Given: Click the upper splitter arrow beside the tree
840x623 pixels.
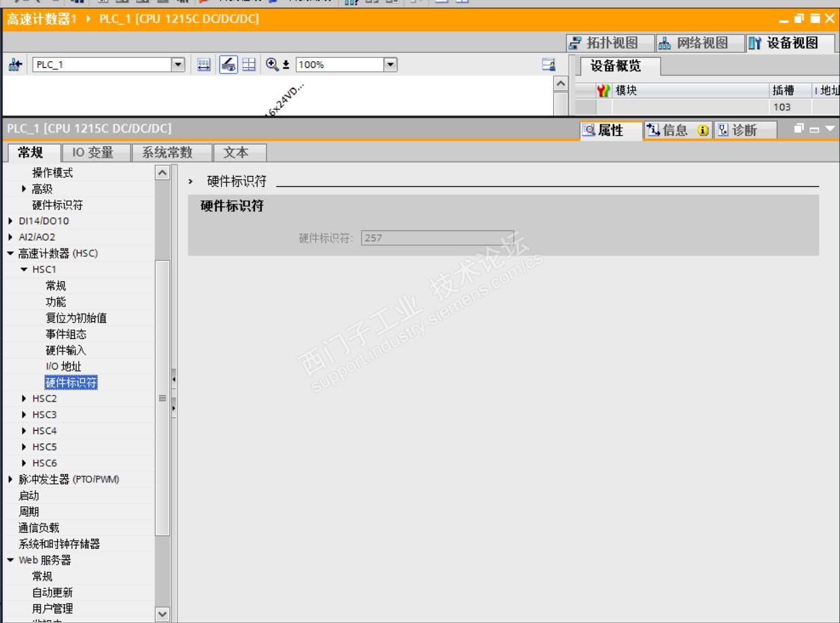Looking at the screenshot, I should (x=173, y=378).
